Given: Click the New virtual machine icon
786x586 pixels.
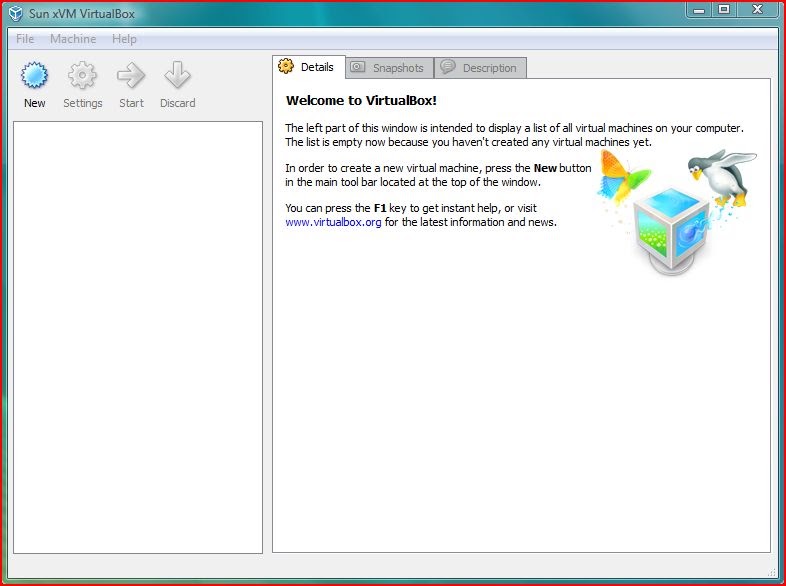Looking at the screenshot, I should (34, 76).
